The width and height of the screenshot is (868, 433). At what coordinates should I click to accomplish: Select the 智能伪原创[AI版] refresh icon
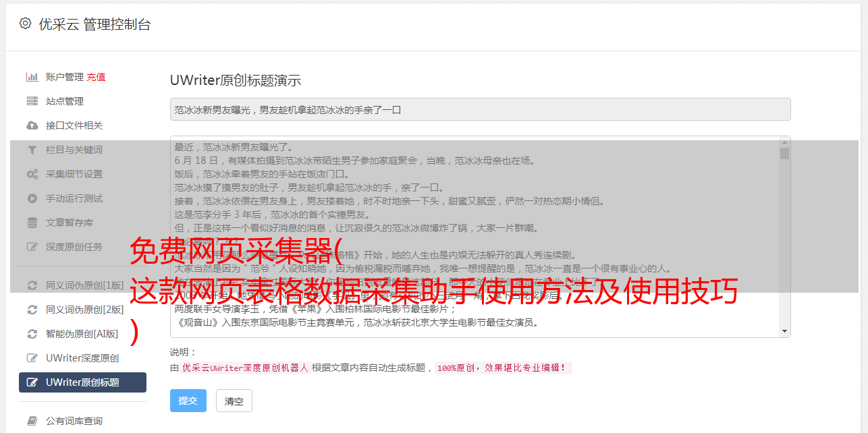32,334
